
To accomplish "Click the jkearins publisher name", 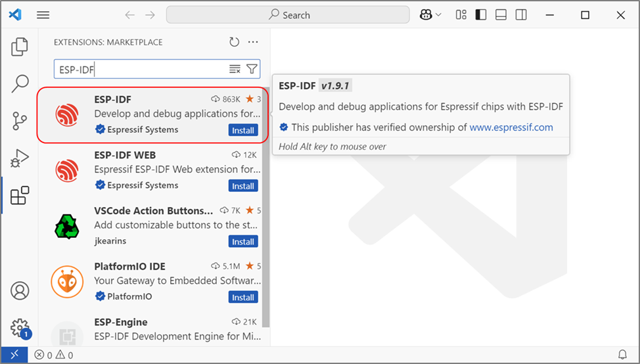I will click(110, 240).
